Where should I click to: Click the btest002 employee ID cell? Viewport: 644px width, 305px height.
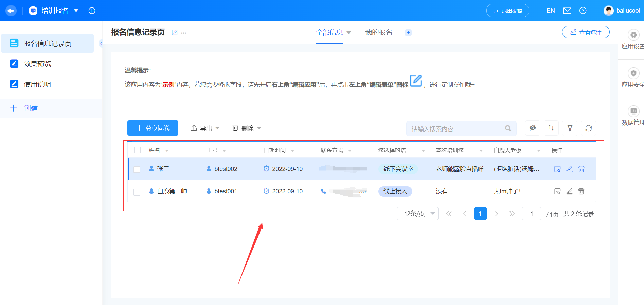[x=226, y=169]
